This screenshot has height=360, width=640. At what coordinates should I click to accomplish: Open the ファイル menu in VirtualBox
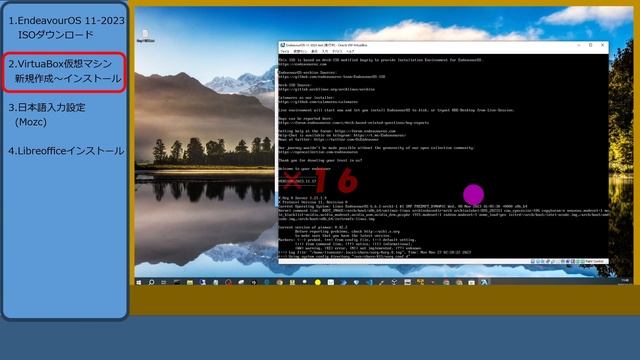point(285,51)
